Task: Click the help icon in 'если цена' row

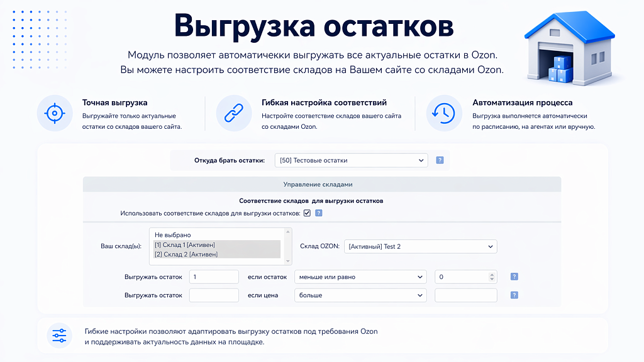Action: 514,295
